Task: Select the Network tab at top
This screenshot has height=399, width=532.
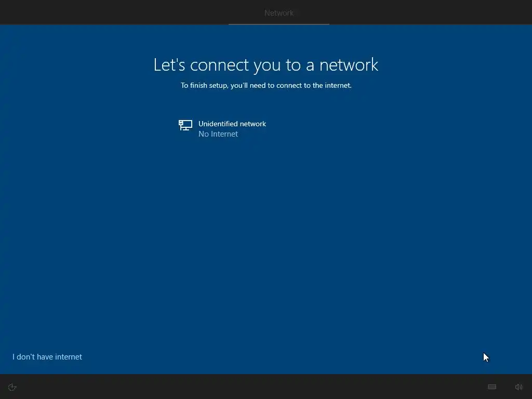Action: pos(279,13)
